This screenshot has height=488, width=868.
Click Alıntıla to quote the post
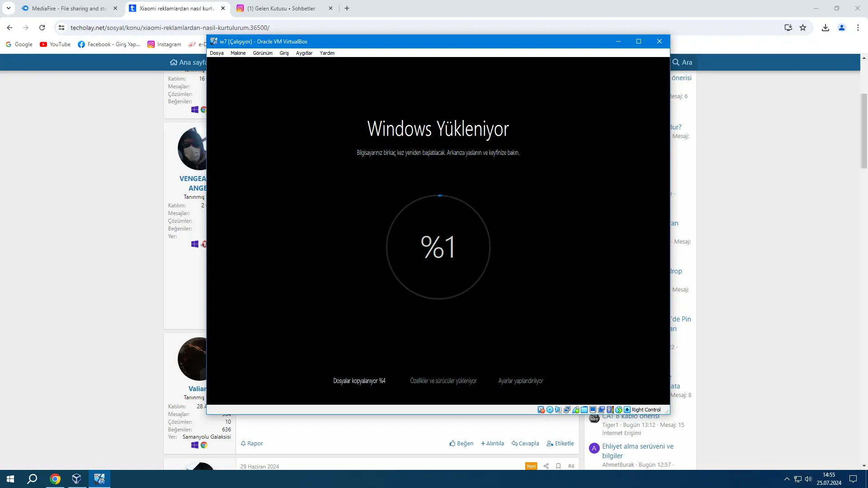pyautogui.click(x=492, y=444)
